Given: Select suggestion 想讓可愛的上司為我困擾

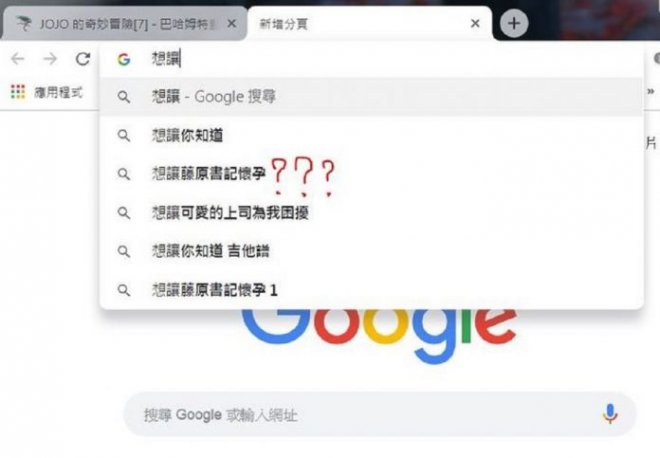Looking at the screenshot, I should [371, 213].
